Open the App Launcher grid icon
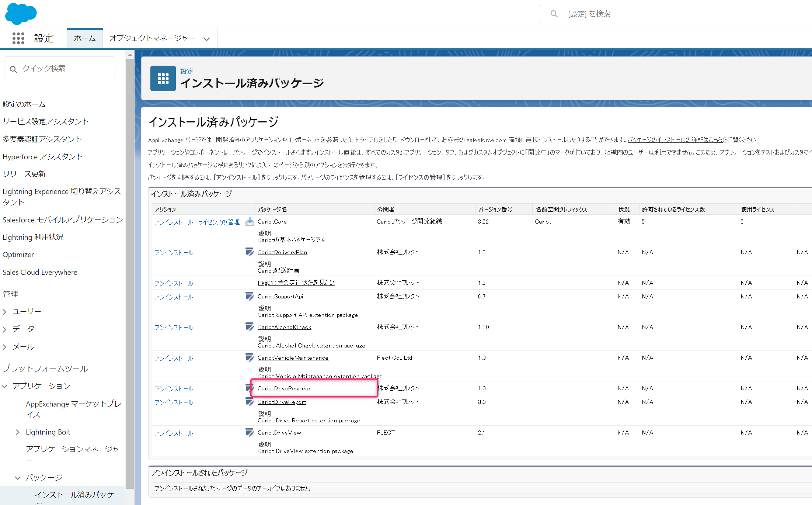Viewport: 812px width, 505px height. 18,38
